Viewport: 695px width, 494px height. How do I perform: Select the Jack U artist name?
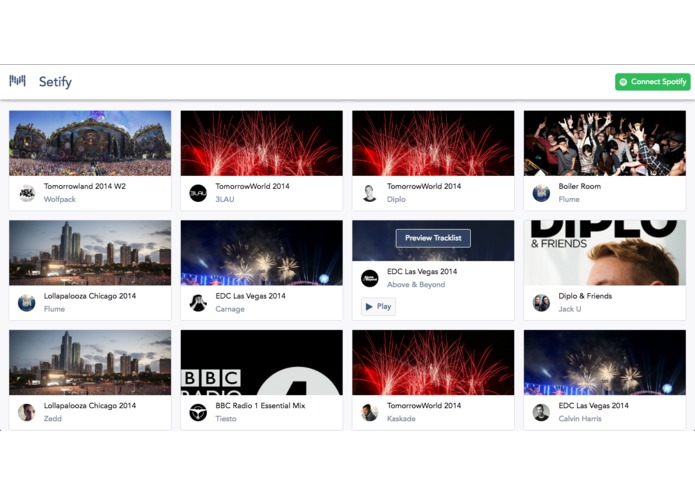pos(570,309)
